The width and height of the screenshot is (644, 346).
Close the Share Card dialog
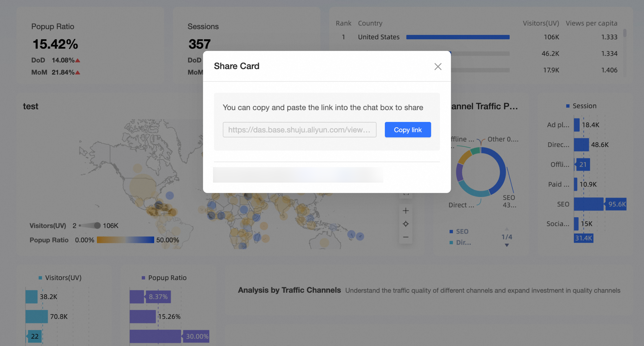point(438,67)
